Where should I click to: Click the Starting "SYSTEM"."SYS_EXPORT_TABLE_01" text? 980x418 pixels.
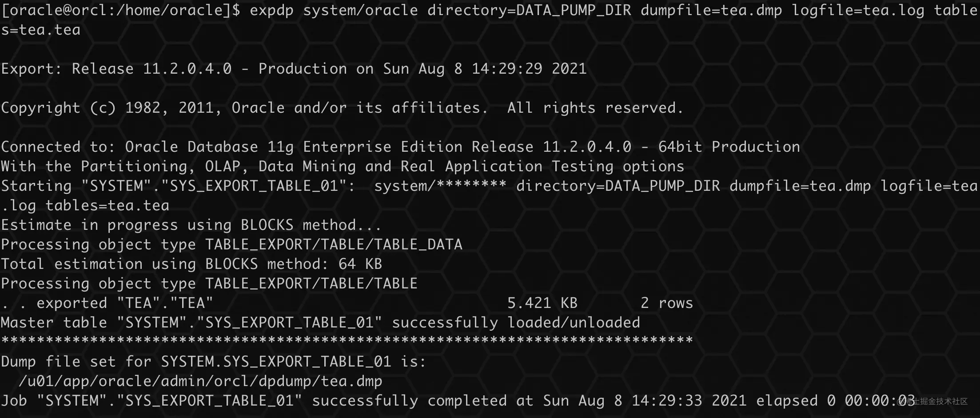[178, 186]
